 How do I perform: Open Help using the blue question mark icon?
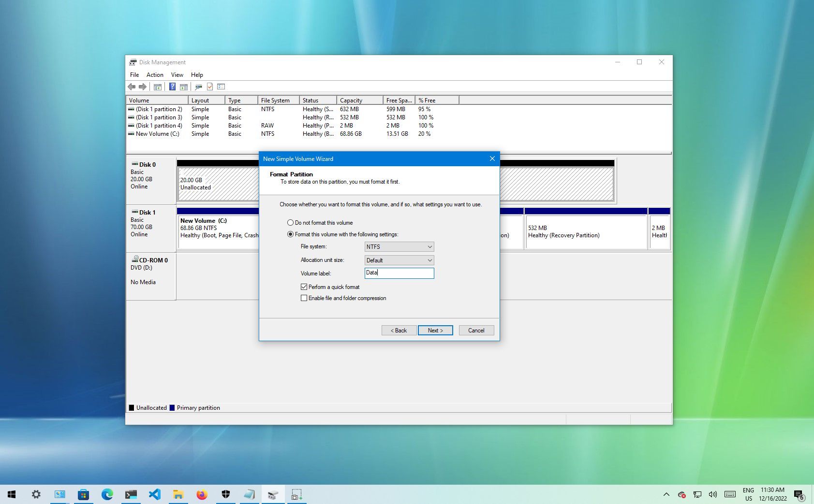tap(173, 86)
